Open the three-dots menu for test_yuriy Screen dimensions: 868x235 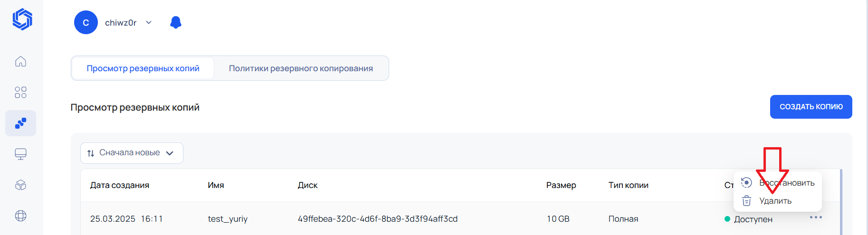(x=816, y=217)
